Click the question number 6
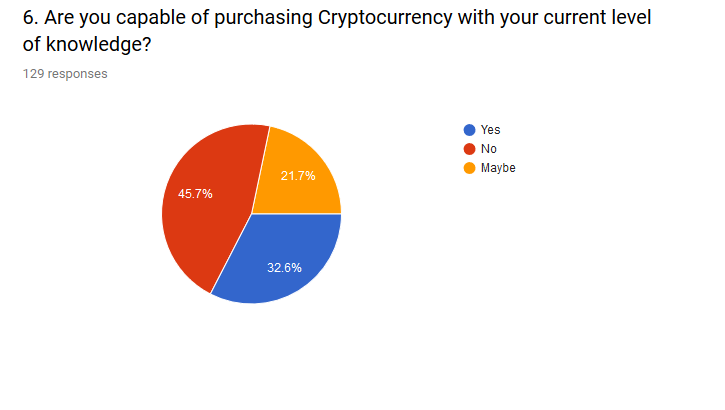Viewport: 725px width, 410px height. [x=30, y=18]
